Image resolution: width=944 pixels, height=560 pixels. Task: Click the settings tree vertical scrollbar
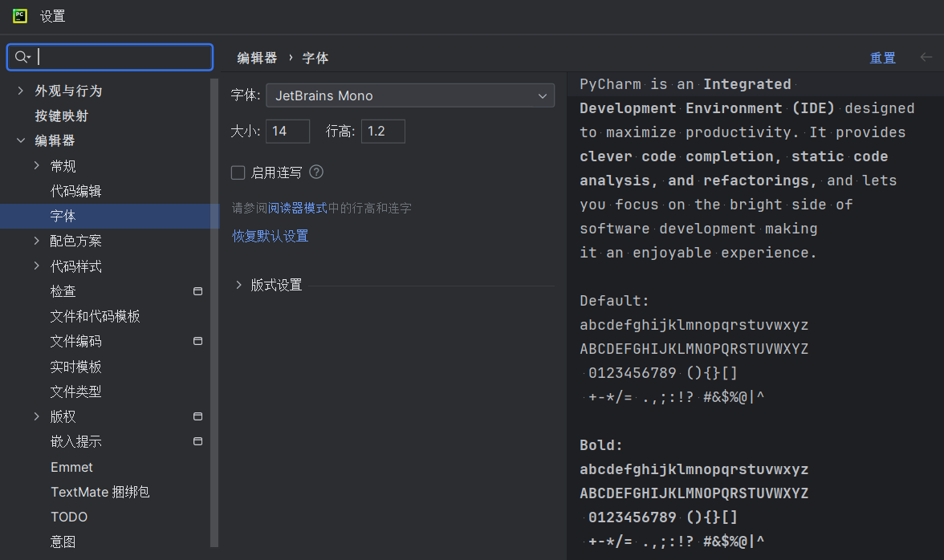coord(214,313)
